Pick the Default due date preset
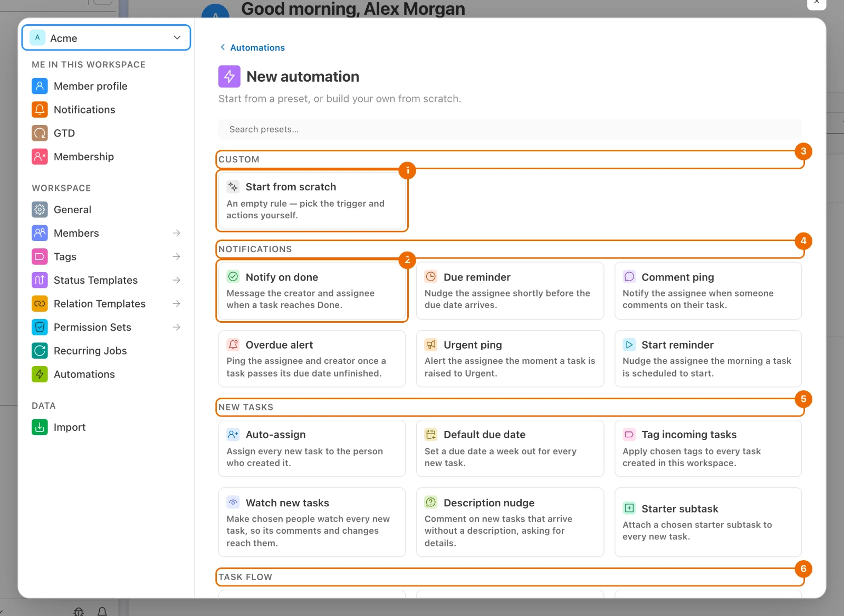The height and width of the screenshot is (616, 844). click(510, 448)
